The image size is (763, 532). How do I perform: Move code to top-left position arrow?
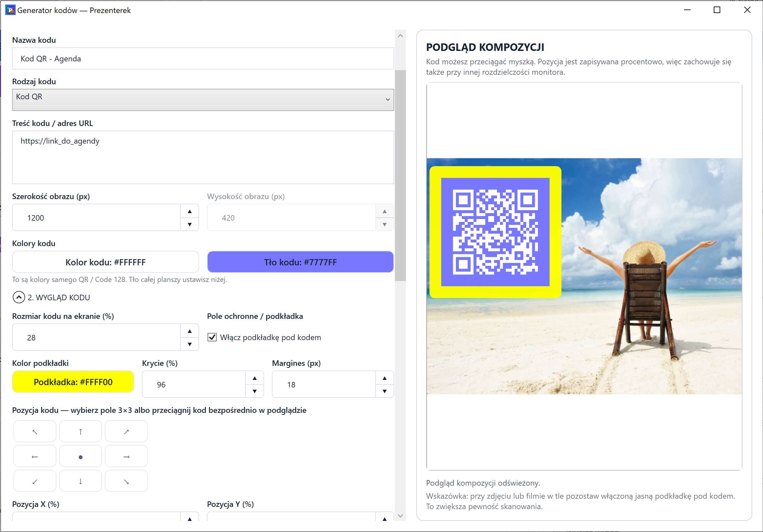[x=35, y=432]
